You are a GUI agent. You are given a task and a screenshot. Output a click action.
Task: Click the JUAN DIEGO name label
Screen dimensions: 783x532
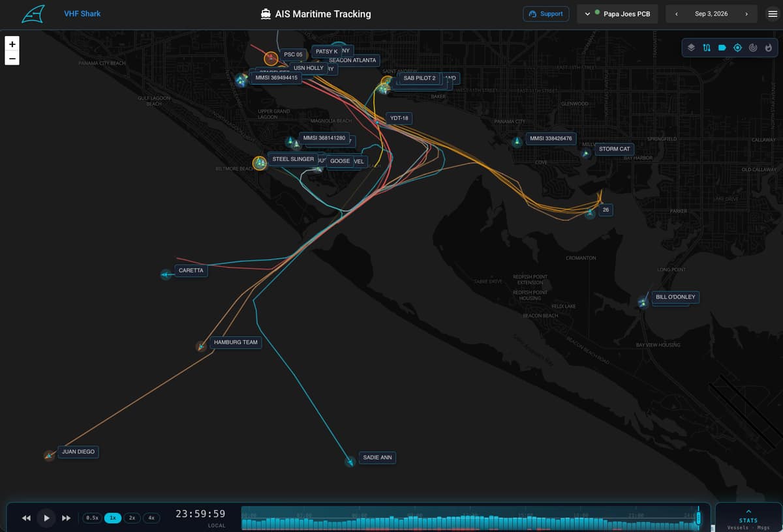[78, 451]
